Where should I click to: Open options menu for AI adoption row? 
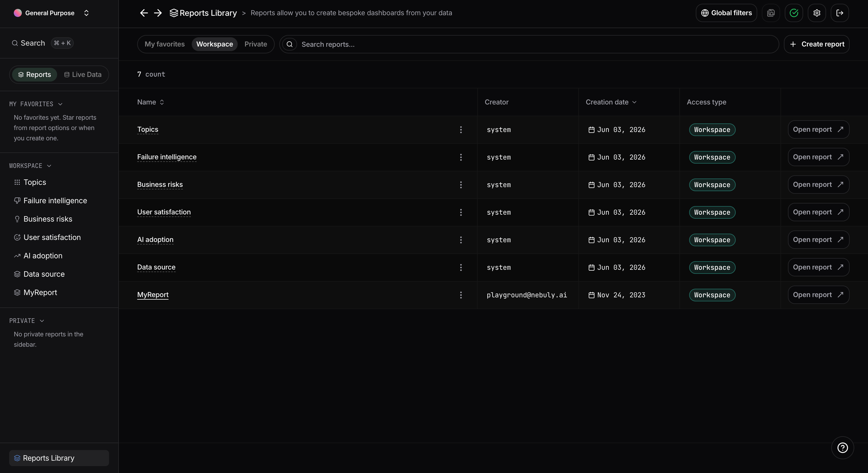461,240
